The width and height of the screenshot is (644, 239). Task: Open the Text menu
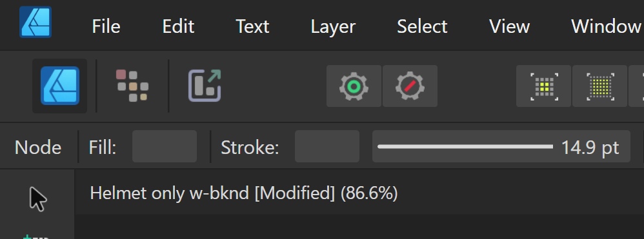[x=252, y=26]
